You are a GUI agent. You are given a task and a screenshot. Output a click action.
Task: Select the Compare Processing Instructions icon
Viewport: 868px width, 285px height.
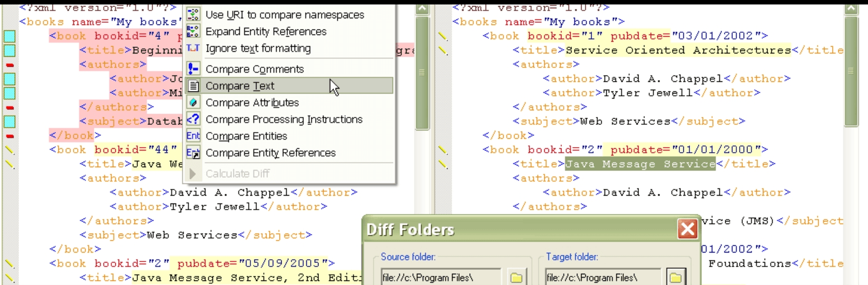(193, 119)
